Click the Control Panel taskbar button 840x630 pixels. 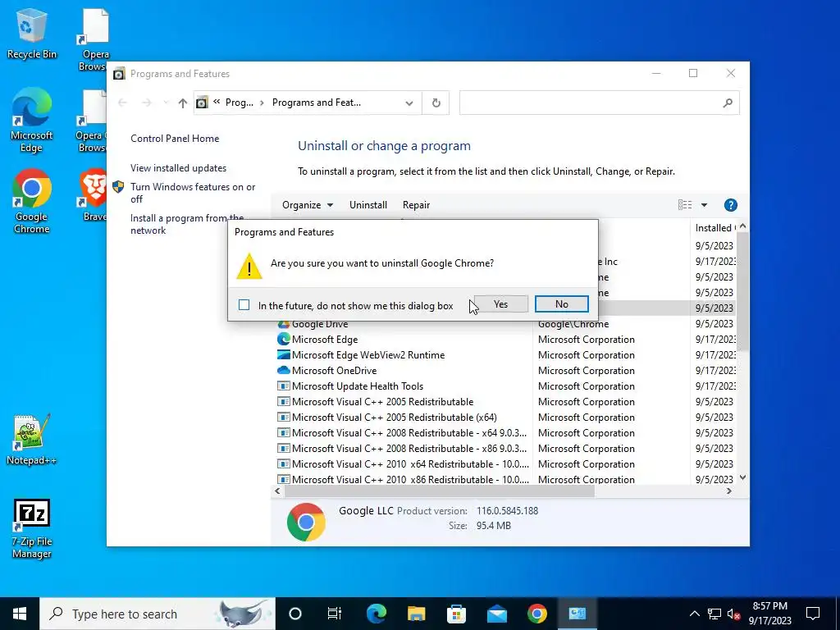[x=577, y=614]
